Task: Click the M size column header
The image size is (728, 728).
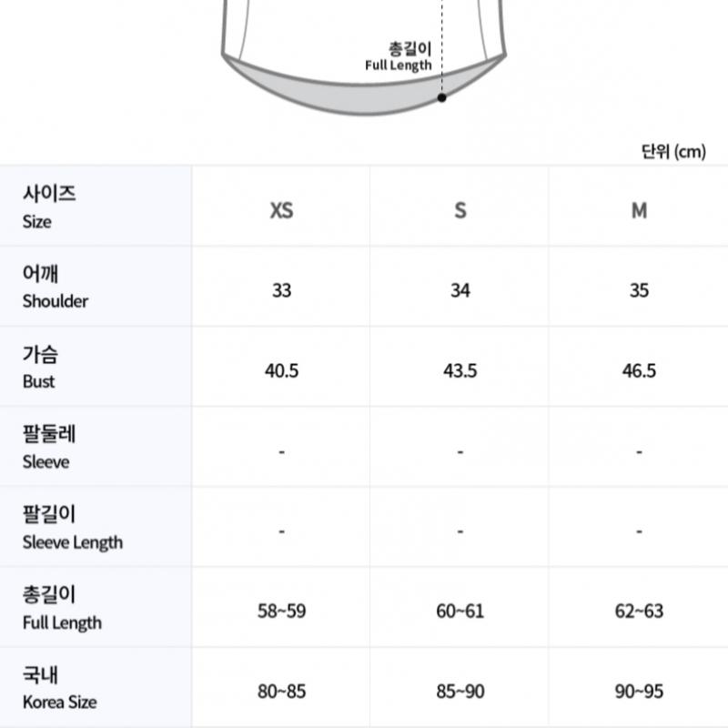Action: [639, 210]
